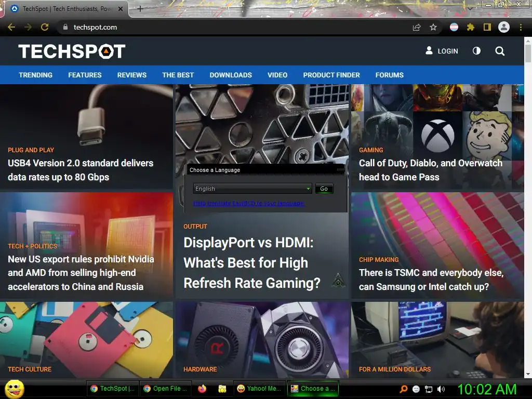The image size is (532, 399).
Task: Open the TRENDING menu
Action: pos(36,75)
